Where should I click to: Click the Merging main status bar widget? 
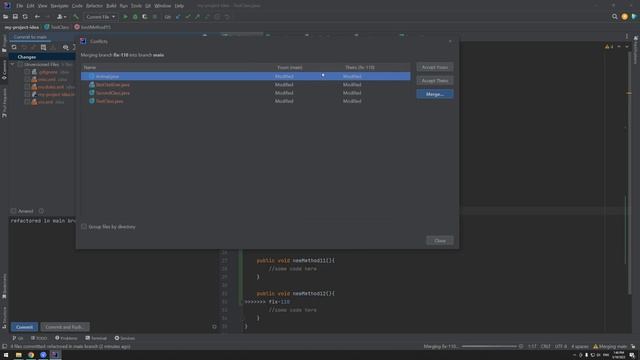(x=610, y=347)
